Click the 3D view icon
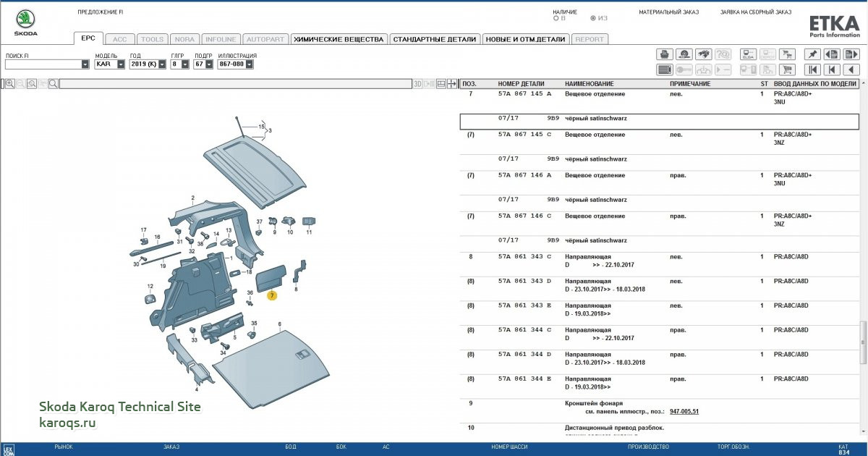The image size is (868, 456). [x=417, y=84]
